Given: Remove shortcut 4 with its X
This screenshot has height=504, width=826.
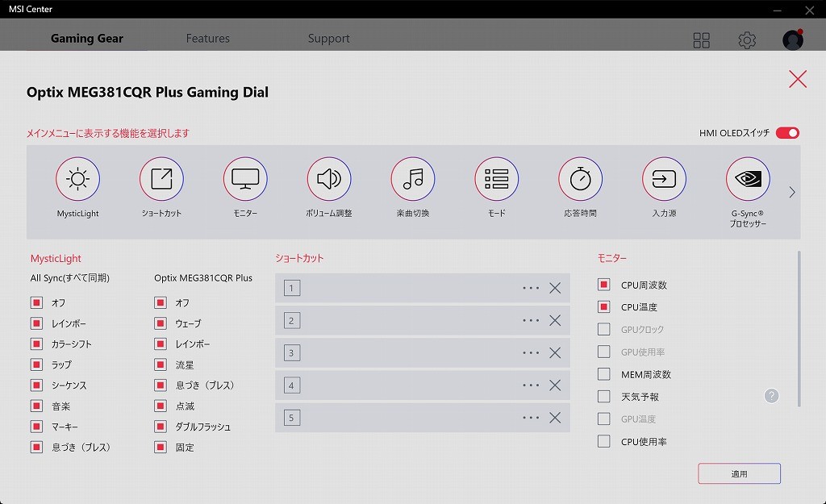Looking at the screenshot, I should tap(555, 385).
